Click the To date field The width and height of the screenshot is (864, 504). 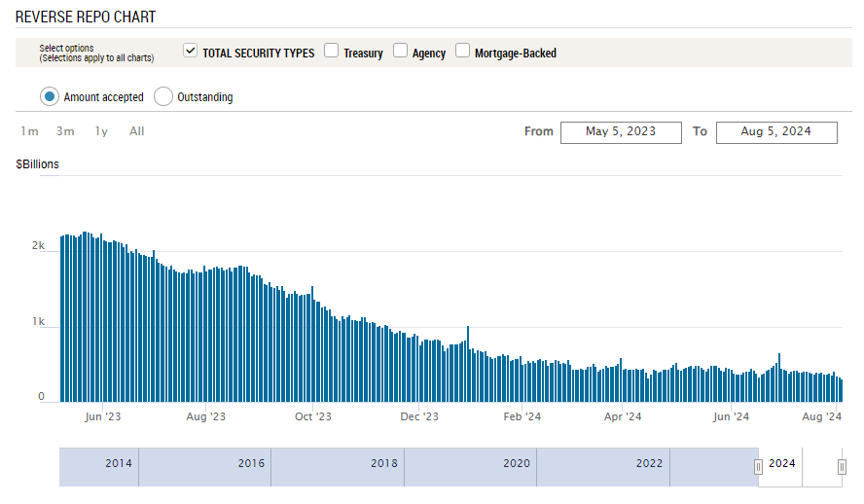pos(776,132)
